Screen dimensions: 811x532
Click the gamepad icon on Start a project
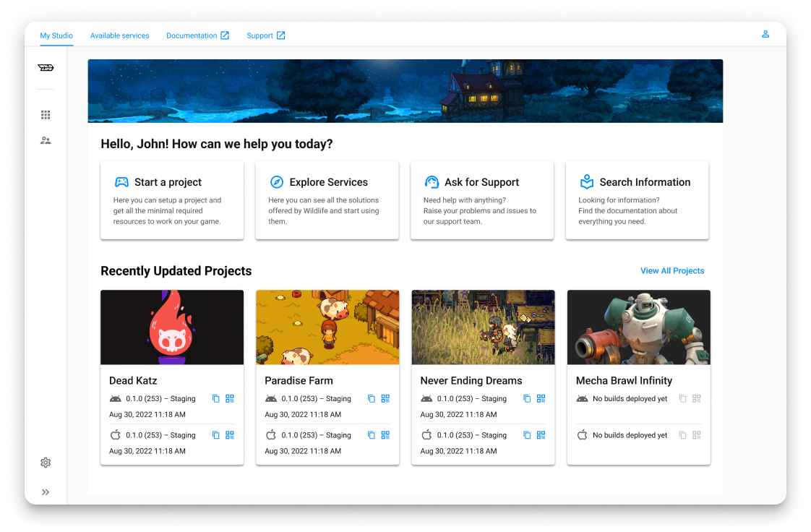point(121,182)
